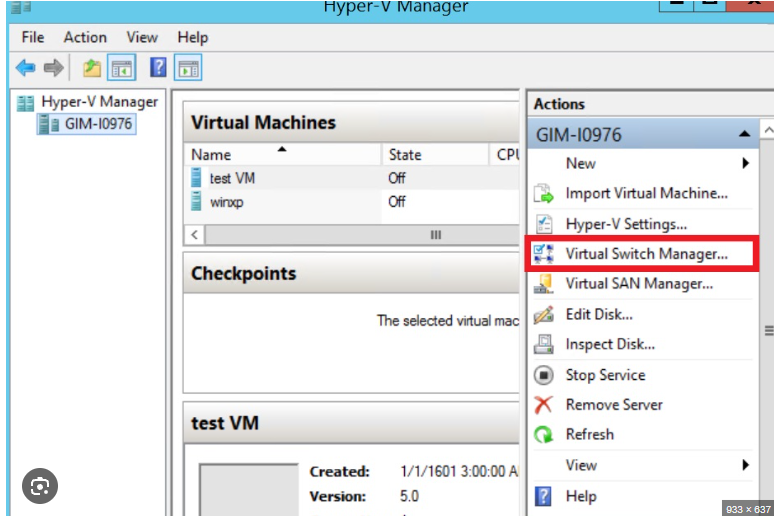
Task: Click the Created date value 1/1/1601
Action: pyautogui.click(x=459, y=472)
